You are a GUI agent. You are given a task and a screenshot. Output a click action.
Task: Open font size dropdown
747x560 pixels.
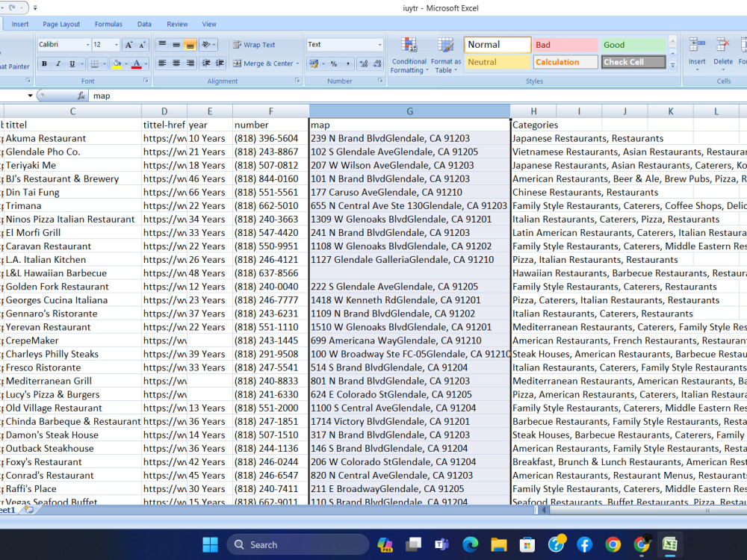(x=117, y=45)
